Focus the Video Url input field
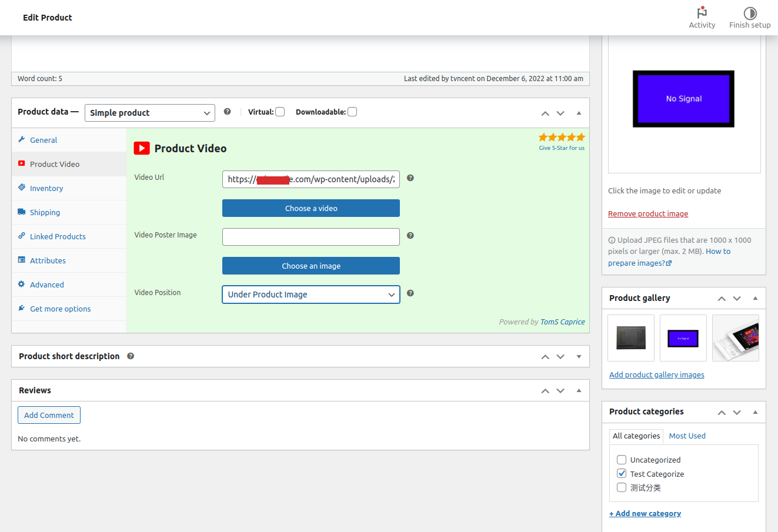This screenshot has width=778, height=532. click(311, 179)
